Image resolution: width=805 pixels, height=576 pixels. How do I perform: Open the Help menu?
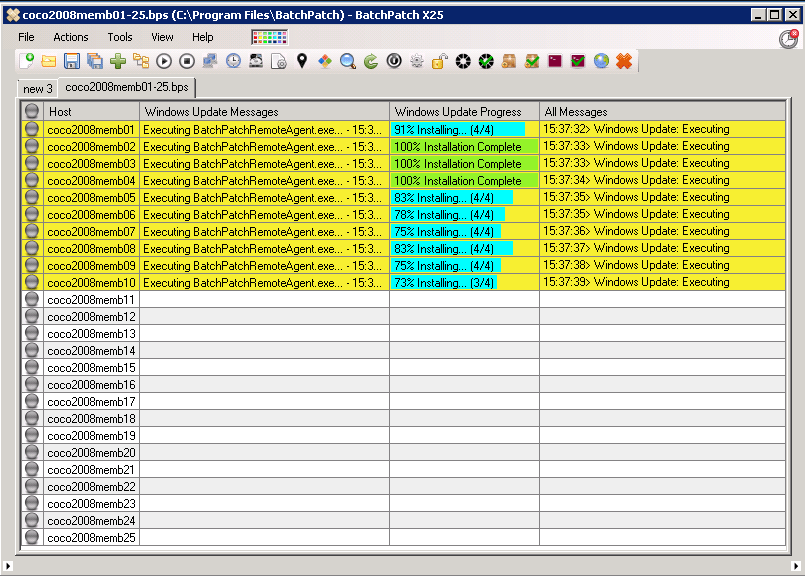[203, 37]
